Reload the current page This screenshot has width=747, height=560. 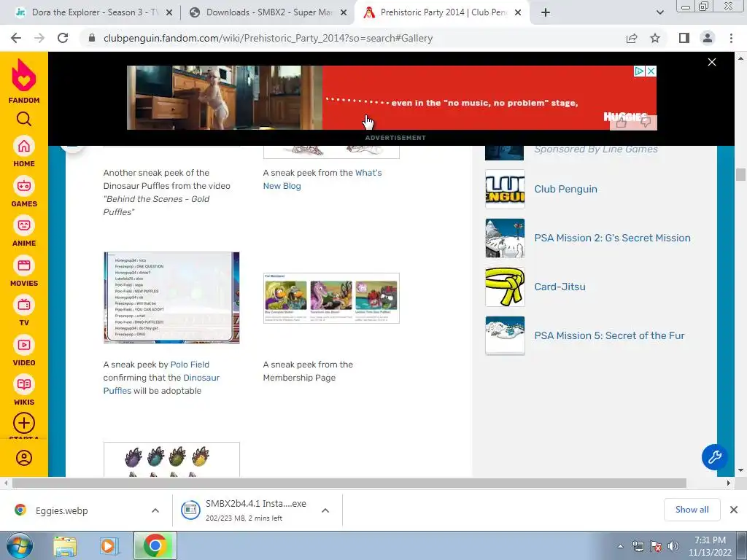(x=63, y=38)
